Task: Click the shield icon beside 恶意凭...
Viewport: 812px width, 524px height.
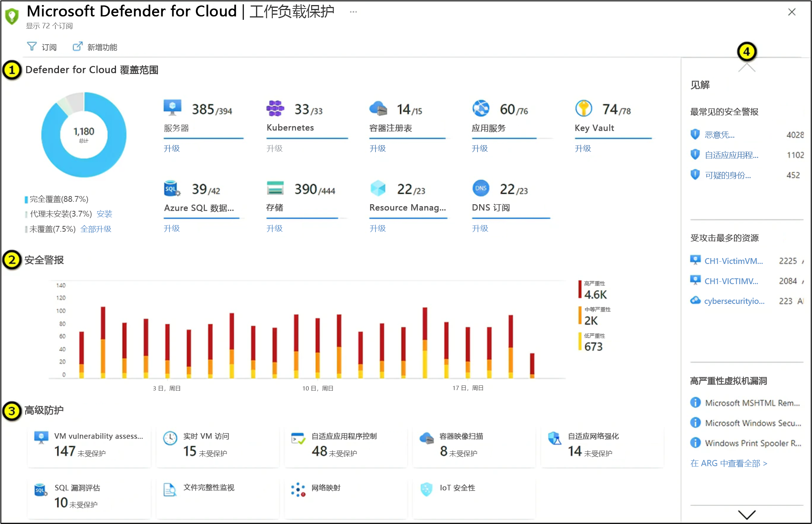Action: point(695,134)
